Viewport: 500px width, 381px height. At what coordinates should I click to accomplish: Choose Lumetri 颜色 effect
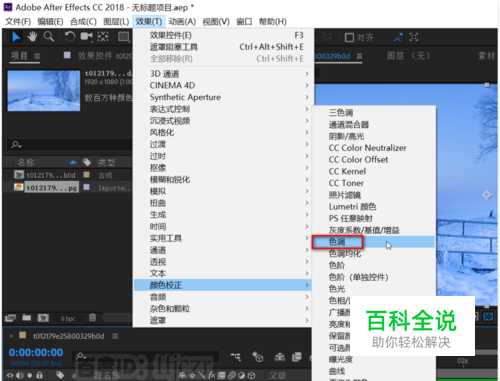pos(373,207)
